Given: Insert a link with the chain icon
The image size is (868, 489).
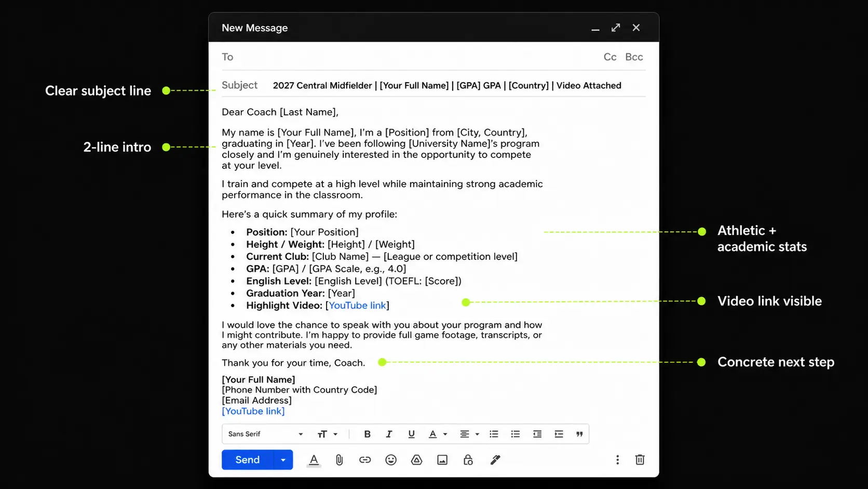Looking at the screenshot, I should pos(365,460).
